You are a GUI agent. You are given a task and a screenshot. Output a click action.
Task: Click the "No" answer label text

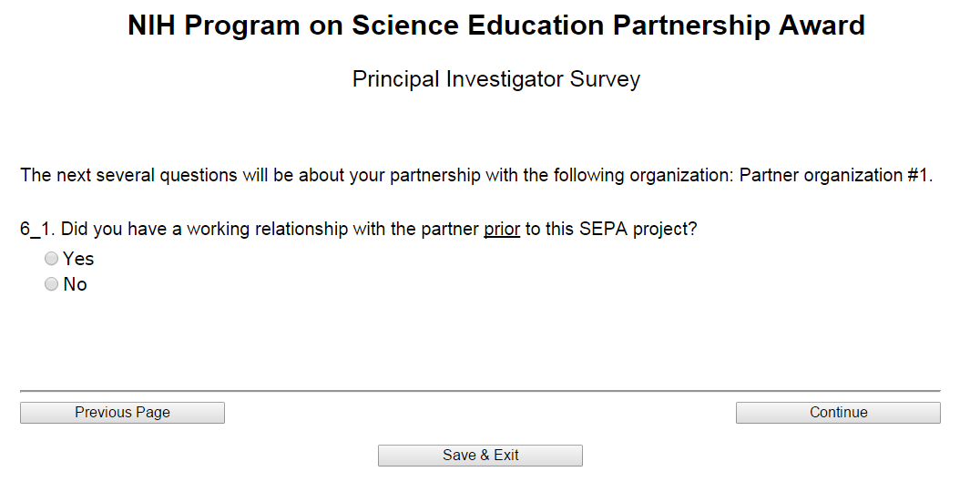point(75,285)
